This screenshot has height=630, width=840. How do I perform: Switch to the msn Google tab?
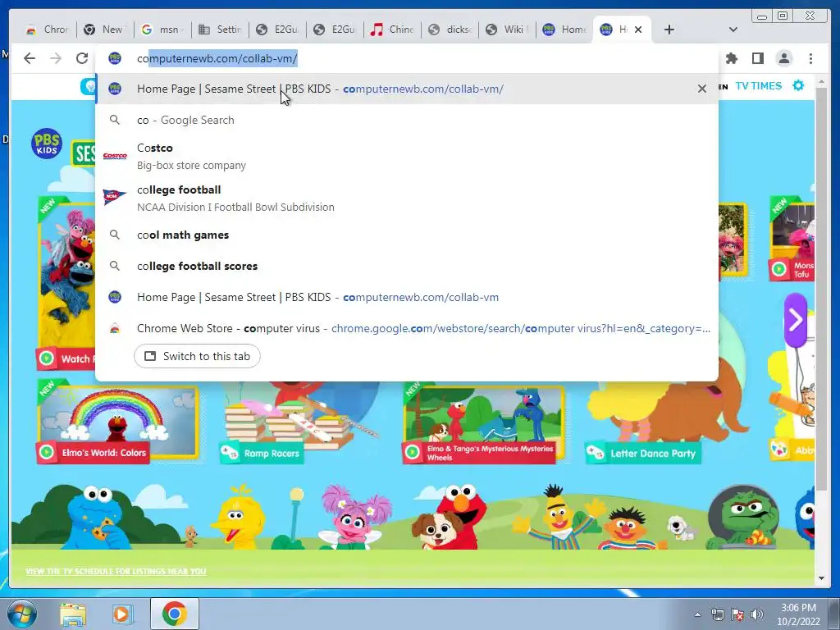click(x=162, y=30)
